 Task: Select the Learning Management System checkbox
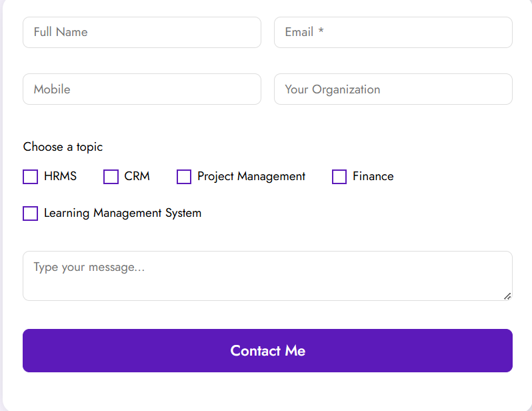pyautogui.click(x=30, y=214)
